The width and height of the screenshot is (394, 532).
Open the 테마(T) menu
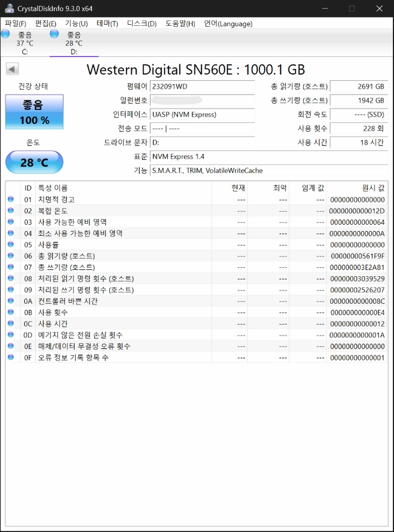[x=107, y=24]
